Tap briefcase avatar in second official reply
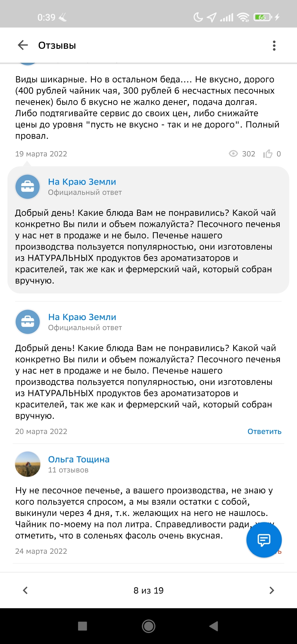This screenshot has height=644, width=297. (x=28, y=322)
